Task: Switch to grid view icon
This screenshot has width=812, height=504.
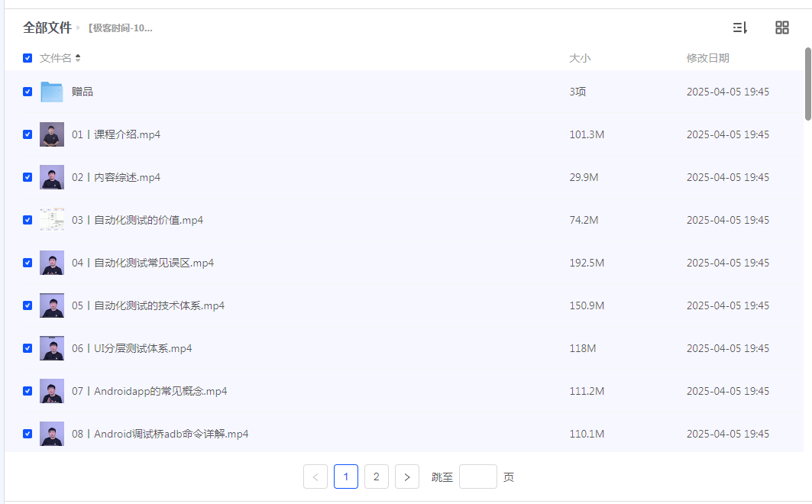Action: point(781,28)
